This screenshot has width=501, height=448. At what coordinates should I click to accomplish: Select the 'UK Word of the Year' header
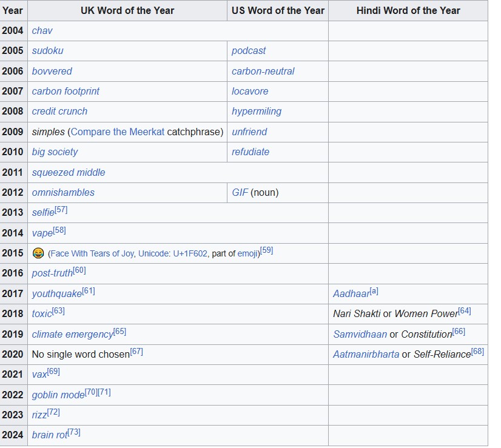[x=127, y=10]
